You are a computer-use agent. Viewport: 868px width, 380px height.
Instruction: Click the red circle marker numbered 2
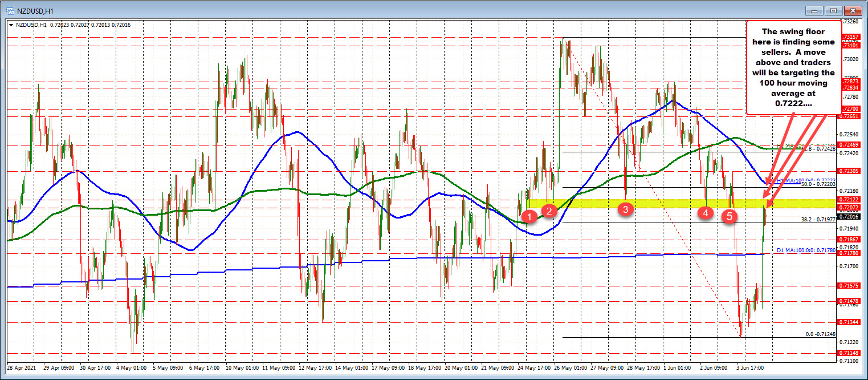point(549,211)
